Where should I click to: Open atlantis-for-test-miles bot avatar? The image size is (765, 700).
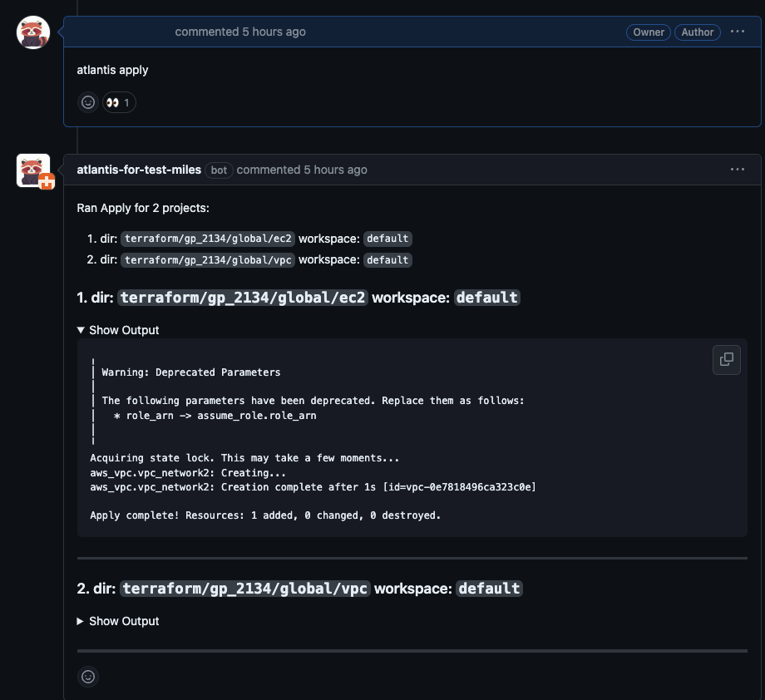click(33, 170)
